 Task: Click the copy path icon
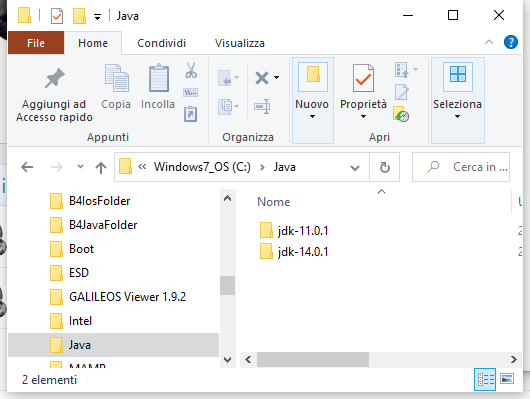point(191,92)
